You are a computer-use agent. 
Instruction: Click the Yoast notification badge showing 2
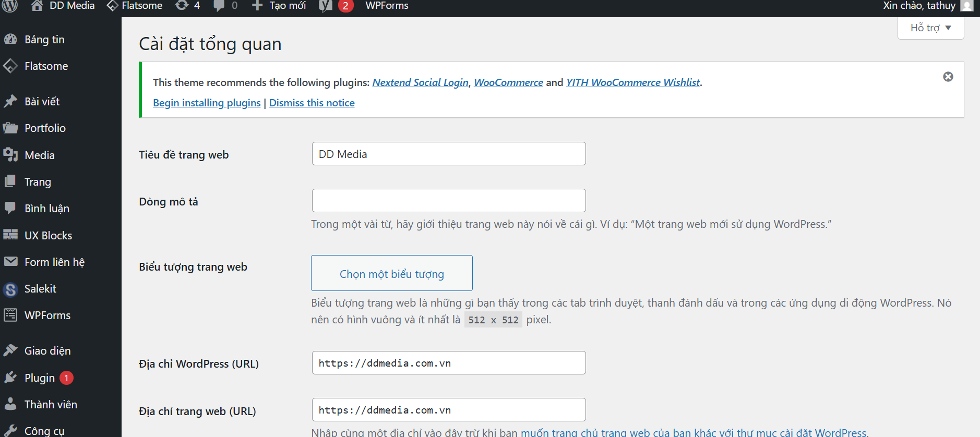point(345,6)
